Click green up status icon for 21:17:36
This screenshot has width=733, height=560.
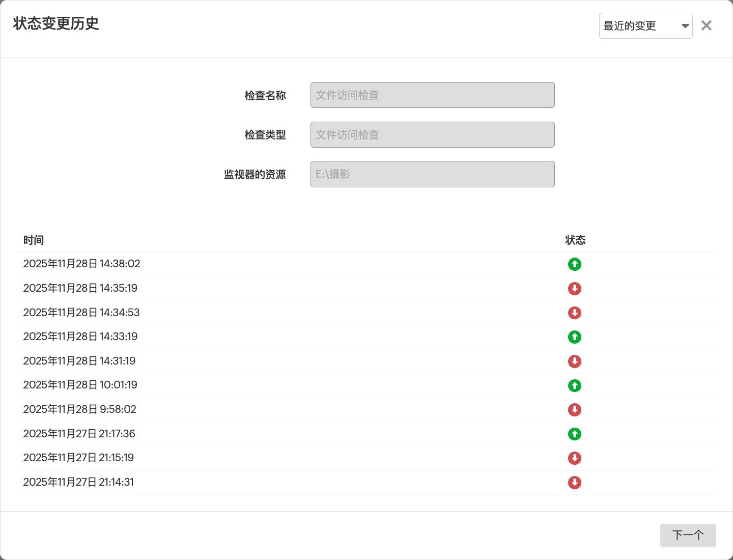575,434
